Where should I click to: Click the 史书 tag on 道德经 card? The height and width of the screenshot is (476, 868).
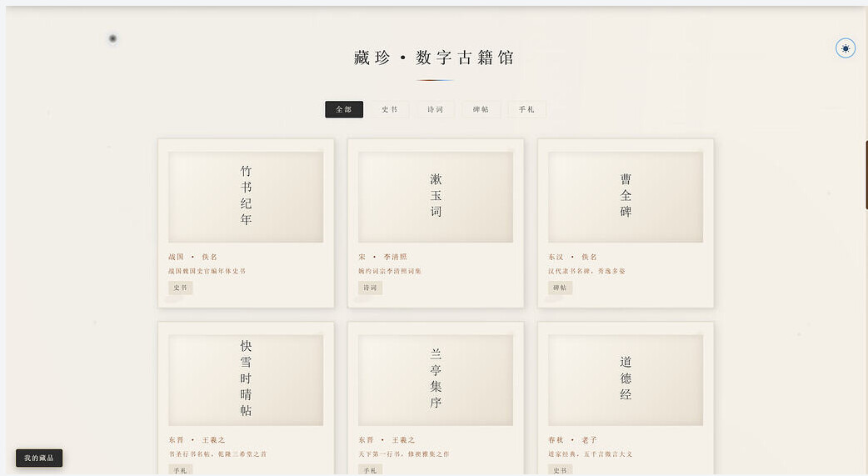click(x=561, y=470)
